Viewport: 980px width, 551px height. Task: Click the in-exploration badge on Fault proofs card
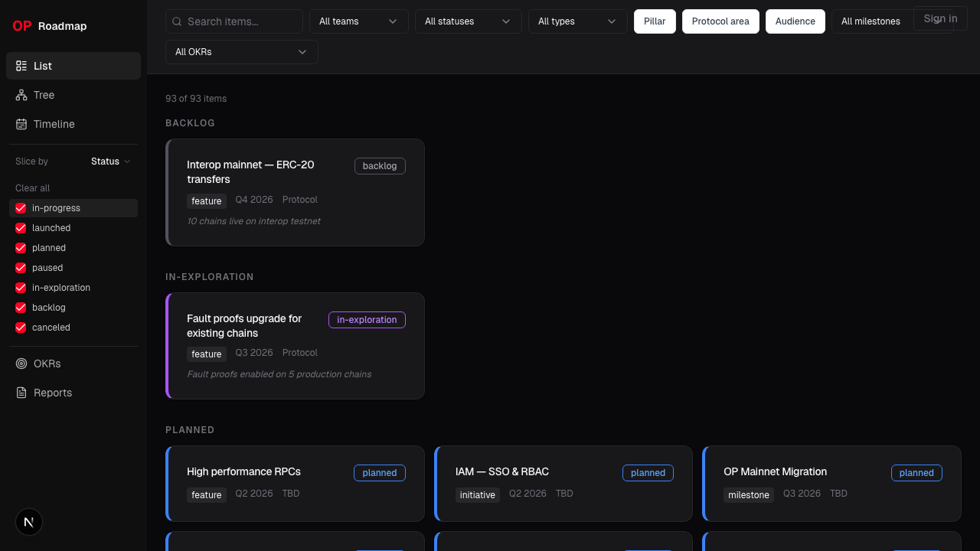click(367, 320)
